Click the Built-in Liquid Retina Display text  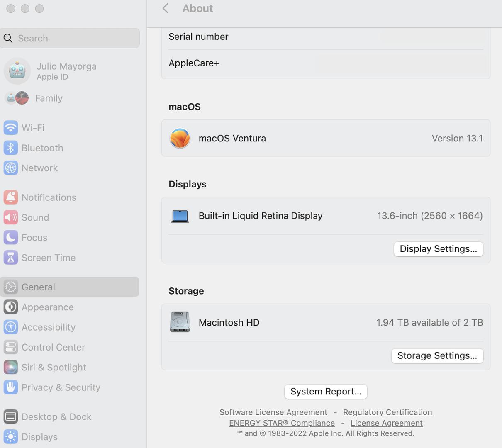[261, 216]
